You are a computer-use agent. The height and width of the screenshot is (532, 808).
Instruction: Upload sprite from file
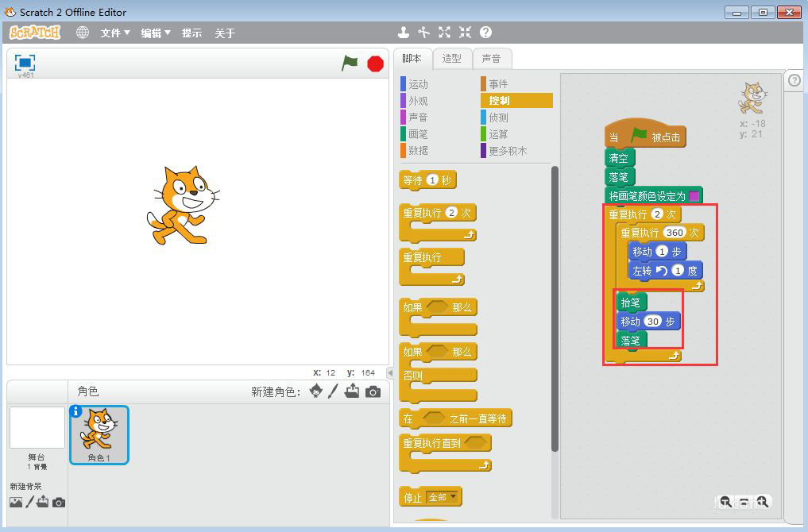352,391
